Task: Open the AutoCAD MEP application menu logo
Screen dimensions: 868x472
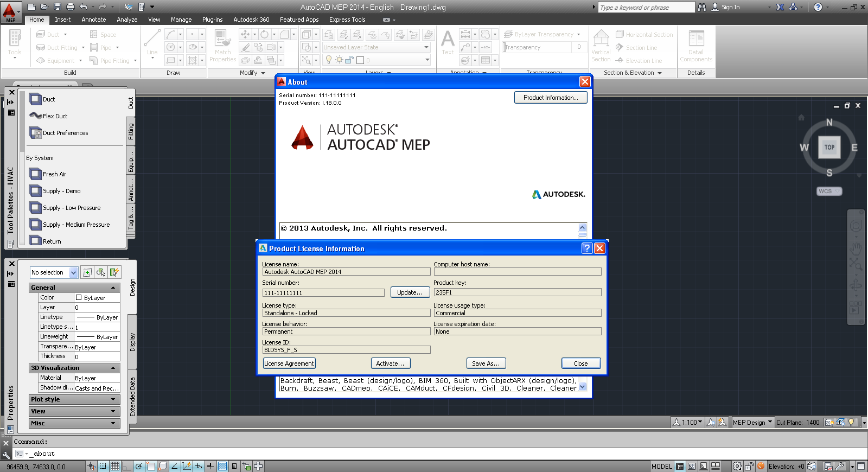Action: (10, 12)
